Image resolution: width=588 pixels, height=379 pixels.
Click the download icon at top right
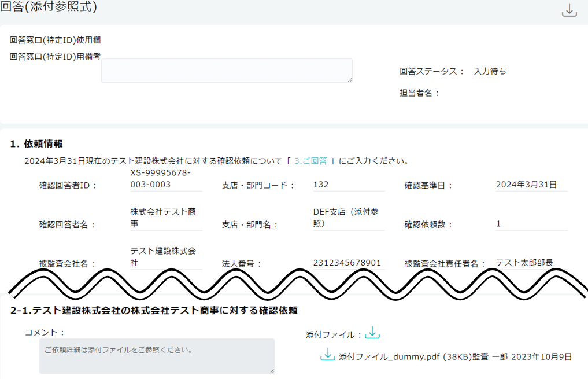(569, 10)
